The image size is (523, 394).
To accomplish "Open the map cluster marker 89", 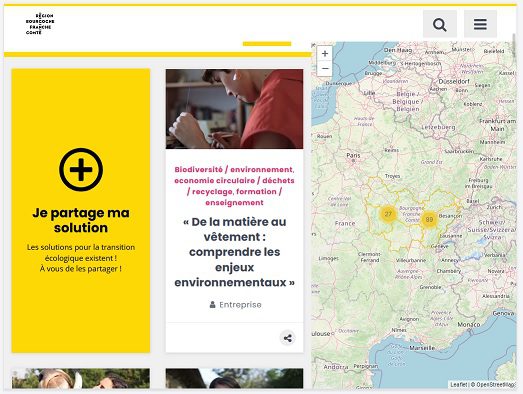I will click(429, 219).
